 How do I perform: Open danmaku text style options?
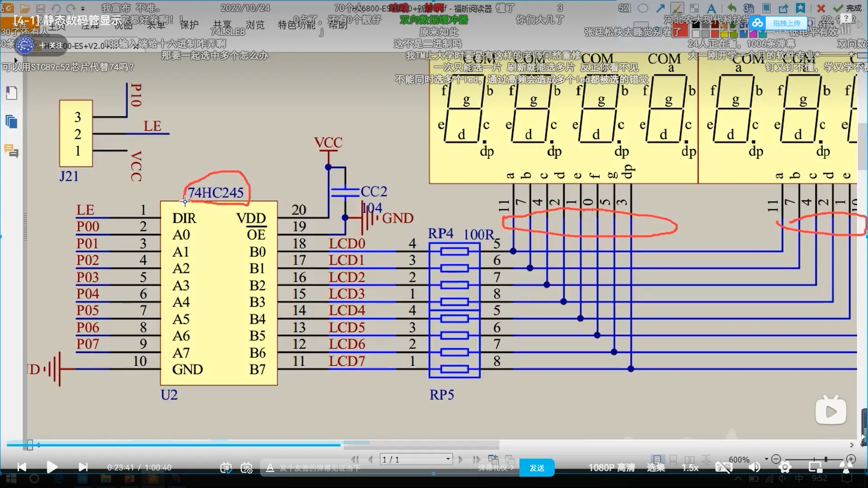pos(270,468)
